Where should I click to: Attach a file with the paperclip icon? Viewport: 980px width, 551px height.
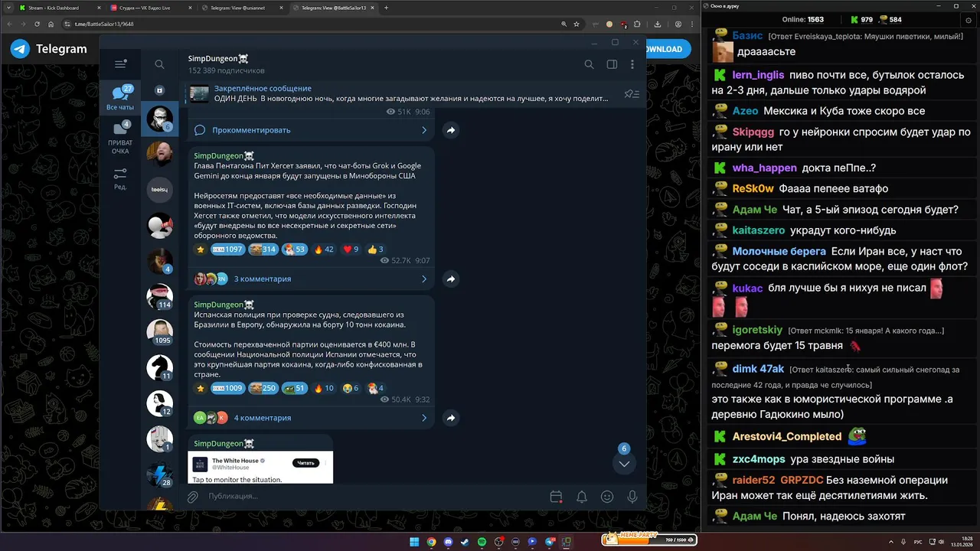193,497
